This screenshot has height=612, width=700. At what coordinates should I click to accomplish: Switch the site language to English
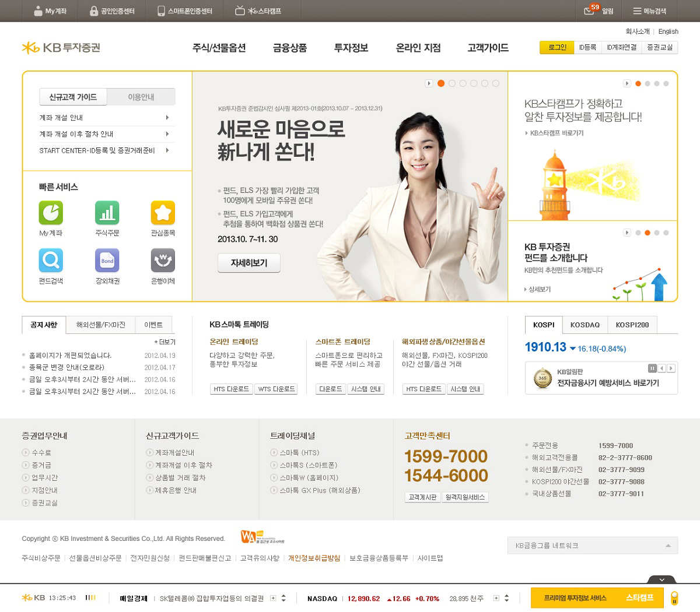(x=668, y=31)
